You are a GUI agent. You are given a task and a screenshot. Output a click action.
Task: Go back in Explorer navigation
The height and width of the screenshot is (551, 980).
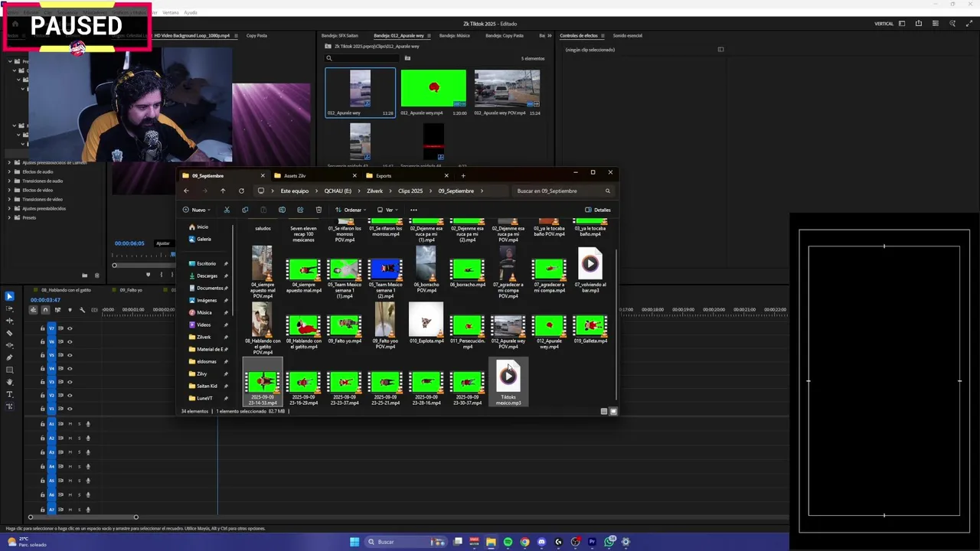186,191
